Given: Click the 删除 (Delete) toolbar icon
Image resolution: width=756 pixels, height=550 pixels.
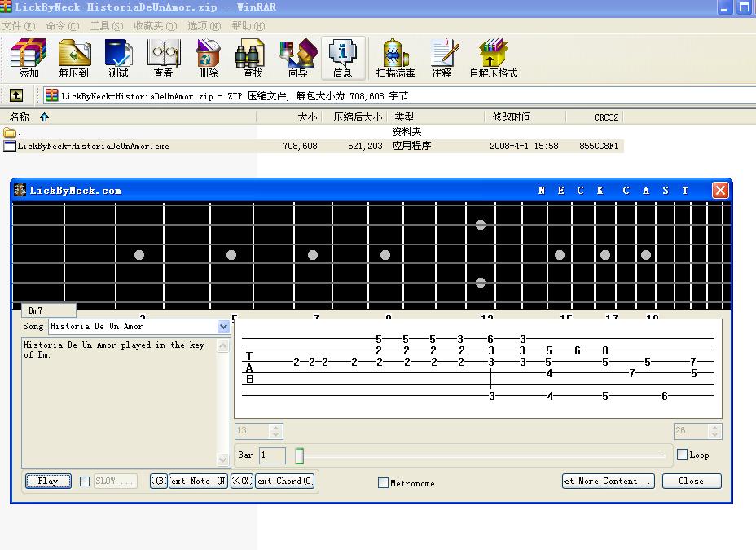Looking at the screenshot, I should pos(209,59).
